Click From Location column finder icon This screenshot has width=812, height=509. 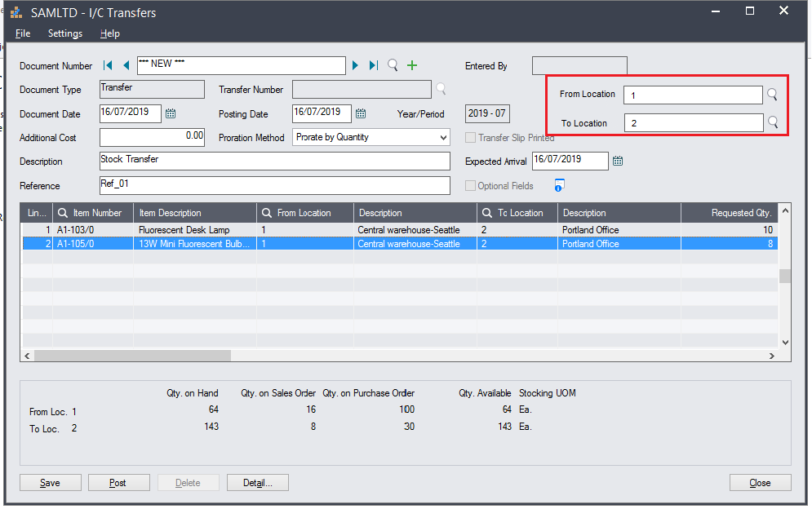267,213
